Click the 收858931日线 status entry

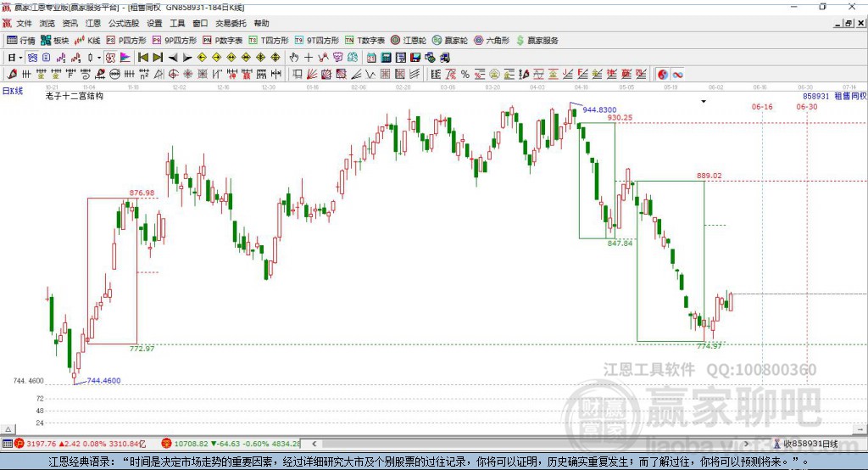tap(805, 444)
